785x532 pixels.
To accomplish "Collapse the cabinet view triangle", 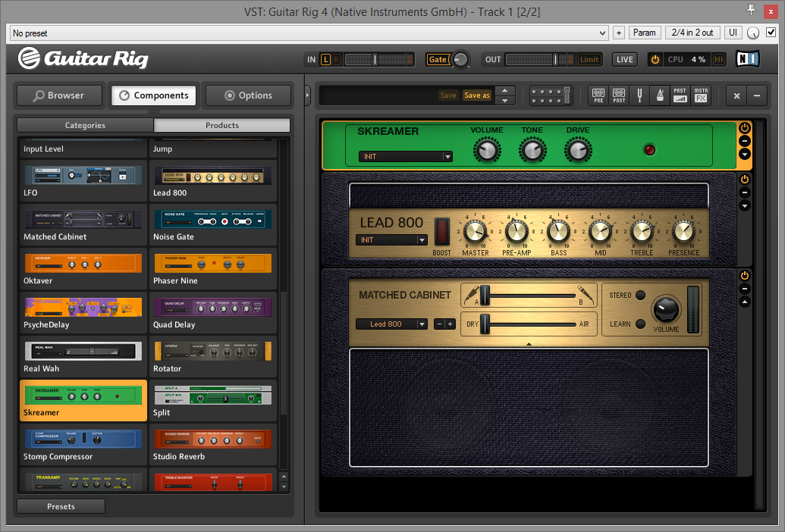I will click(529, 344).
